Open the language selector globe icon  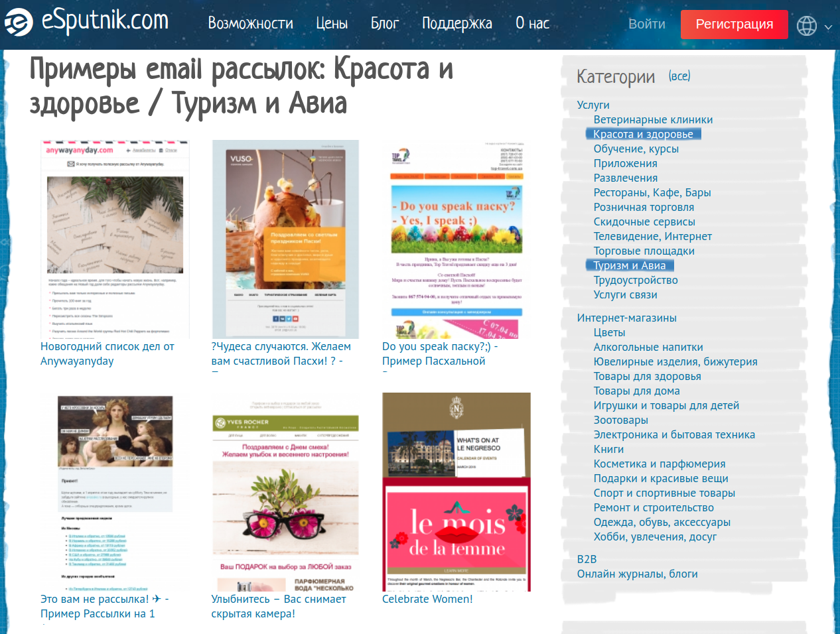click(806, 25)
